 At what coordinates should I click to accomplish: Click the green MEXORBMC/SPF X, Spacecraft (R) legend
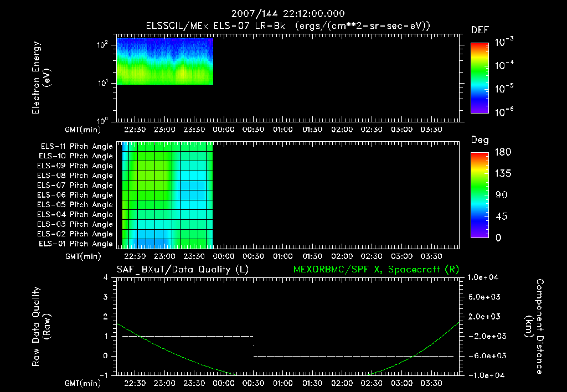377,270
